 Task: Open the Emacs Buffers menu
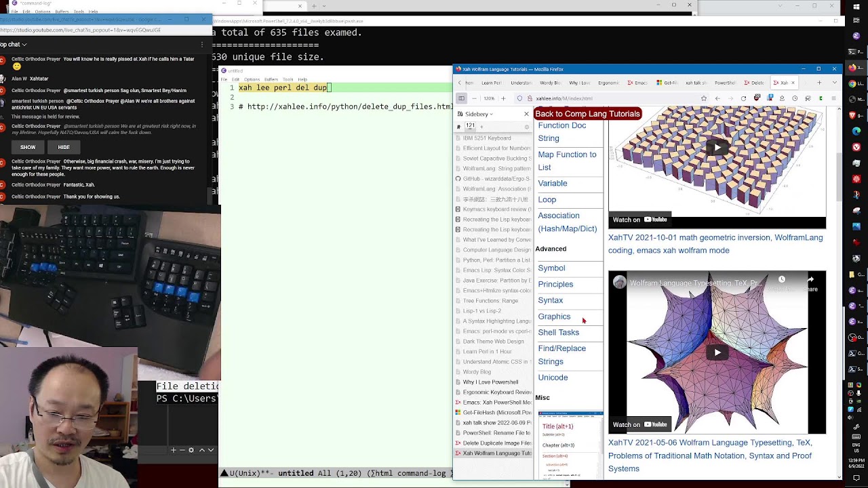coord(271,79)
